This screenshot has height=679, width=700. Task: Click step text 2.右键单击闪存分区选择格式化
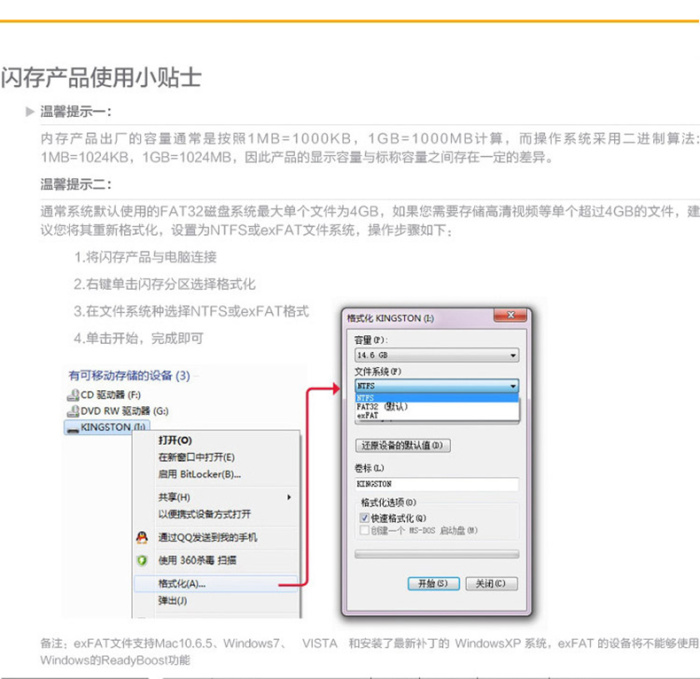[x=165, y=284]
